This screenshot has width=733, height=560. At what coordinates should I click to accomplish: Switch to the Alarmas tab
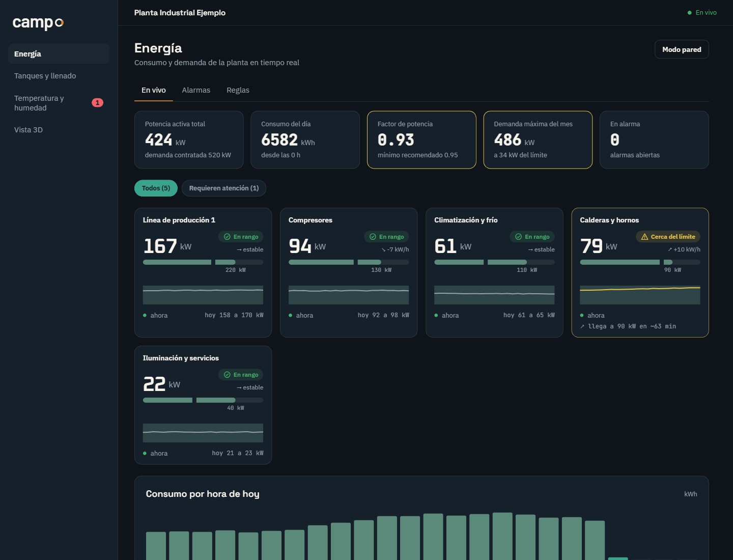pyautogui.click(x=196, y=90)
